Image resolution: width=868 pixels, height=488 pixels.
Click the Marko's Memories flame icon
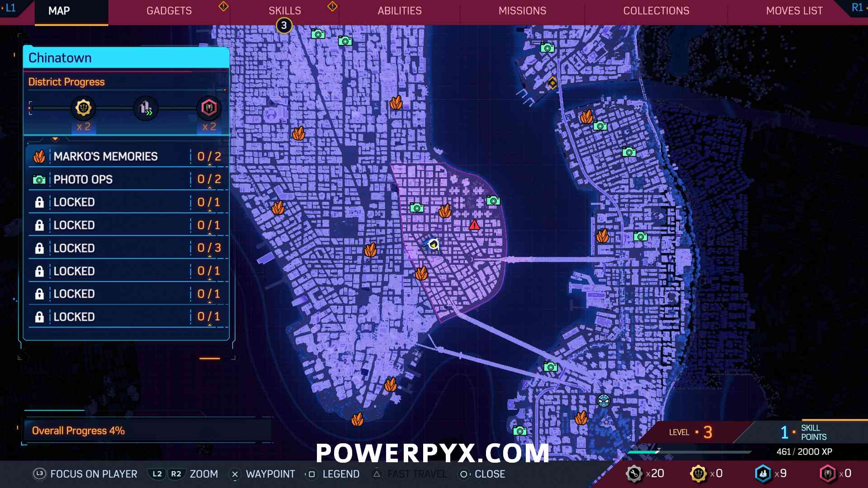coord(40,156)
